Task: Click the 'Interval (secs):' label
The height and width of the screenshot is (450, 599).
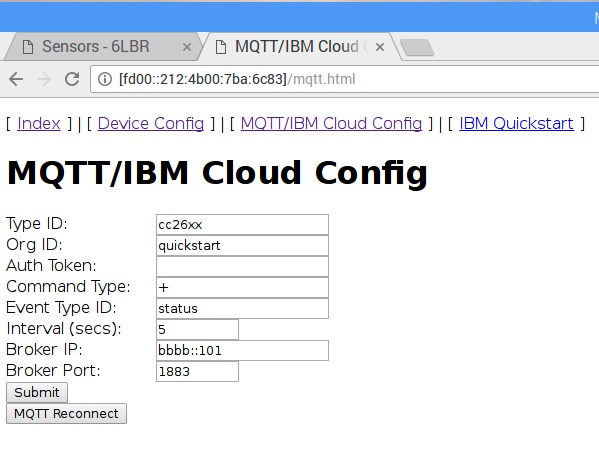Action: click(x=64, y=329)
